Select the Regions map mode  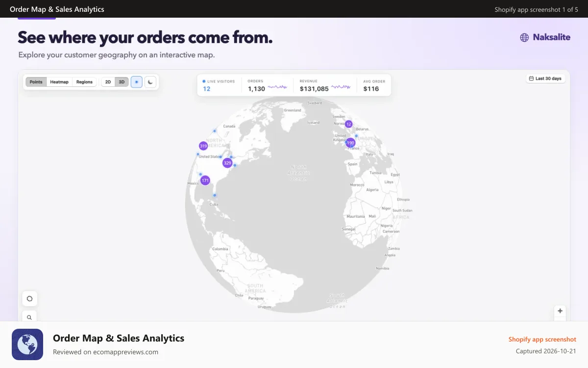coord(84,82)
